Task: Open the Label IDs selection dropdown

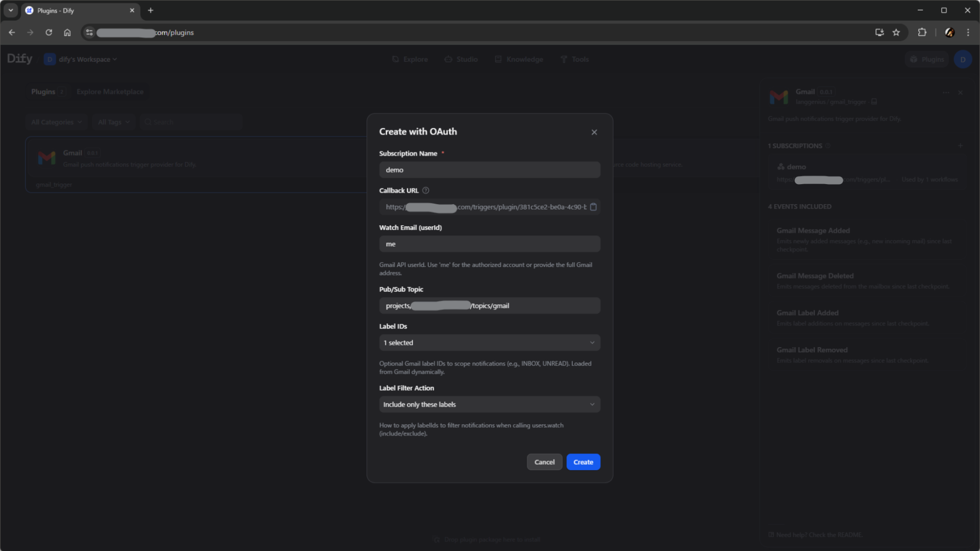Action: [x=489, y=342]
